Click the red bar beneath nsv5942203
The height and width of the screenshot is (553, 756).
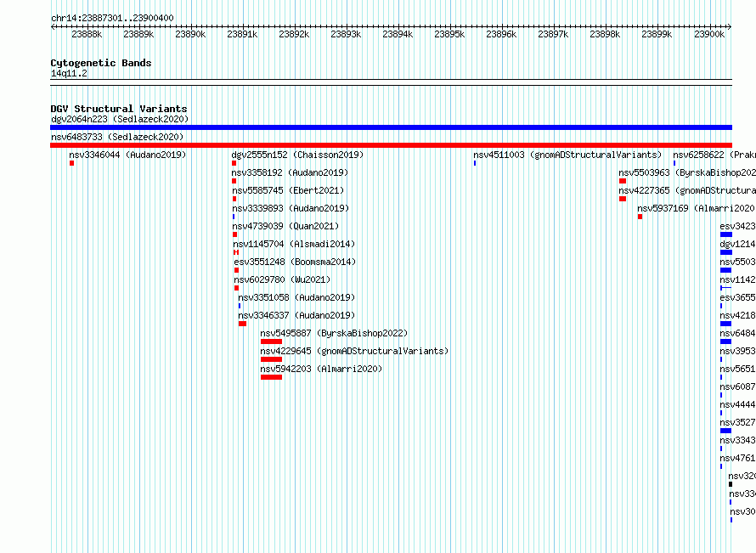(x=271, y=377)
